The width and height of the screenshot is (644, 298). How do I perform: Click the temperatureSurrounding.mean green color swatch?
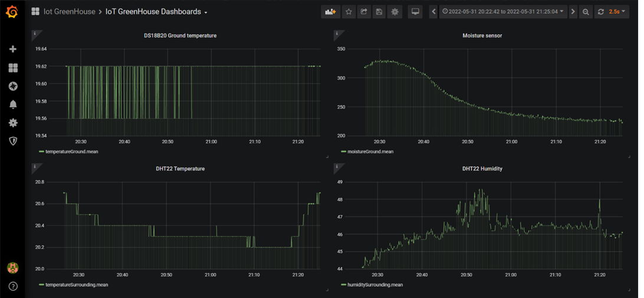(x=41, y=284)
